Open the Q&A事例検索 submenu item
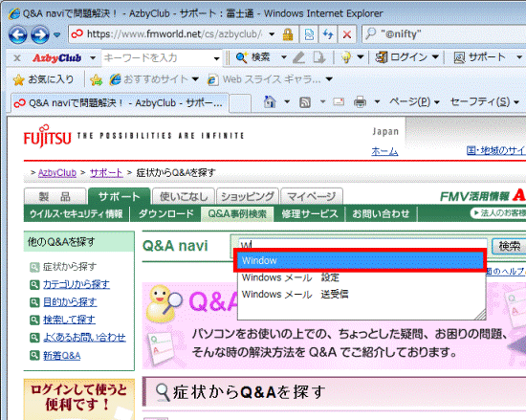This screenshot has height=420, width=526. 237,213
